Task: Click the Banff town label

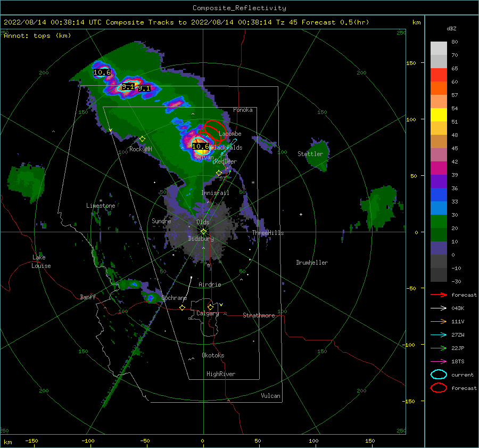Action: pos(88,297)
